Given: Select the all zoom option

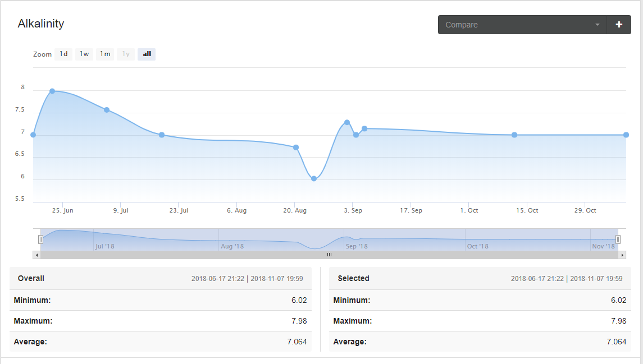Looking at the screenshot, I should [x=147, y=54].
